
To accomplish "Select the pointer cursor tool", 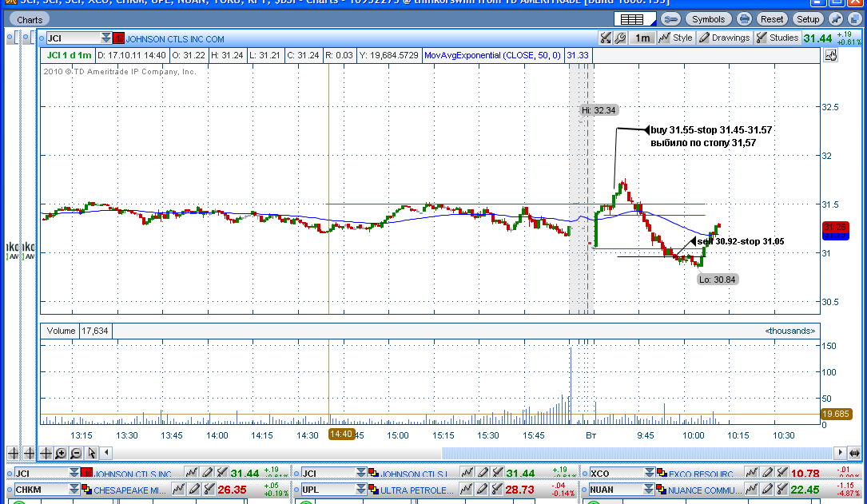I will click(x=91, y=454).
